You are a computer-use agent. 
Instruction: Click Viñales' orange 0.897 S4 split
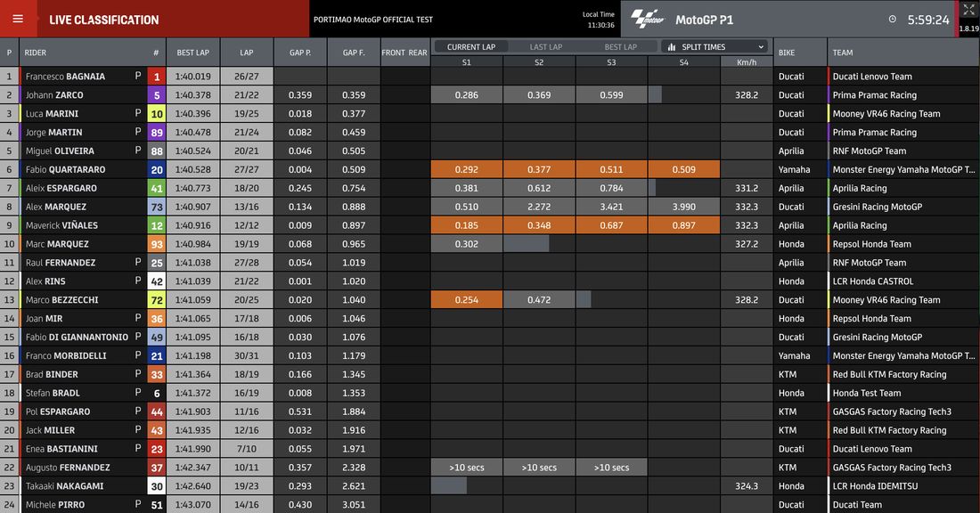(683, 225)
